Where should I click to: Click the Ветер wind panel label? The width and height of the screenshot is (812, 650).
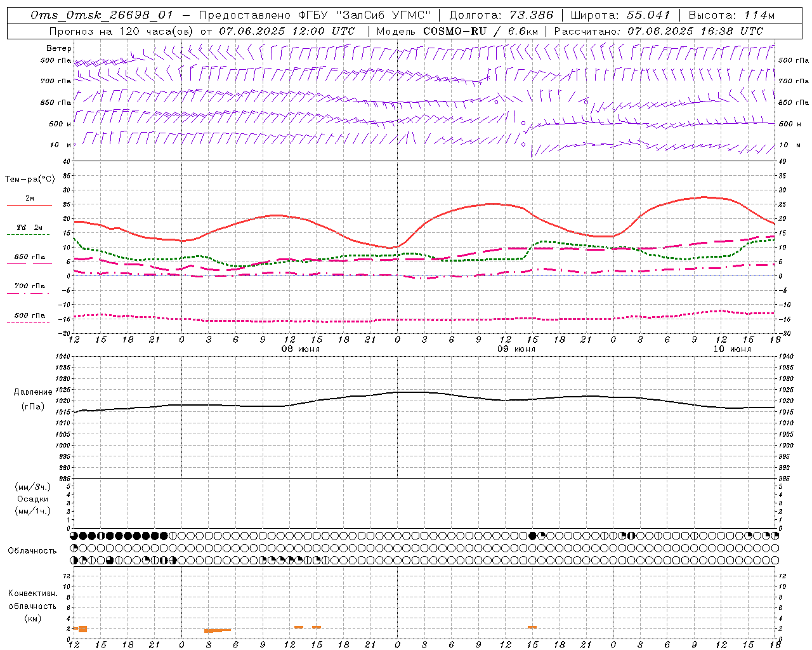[59, 48]
